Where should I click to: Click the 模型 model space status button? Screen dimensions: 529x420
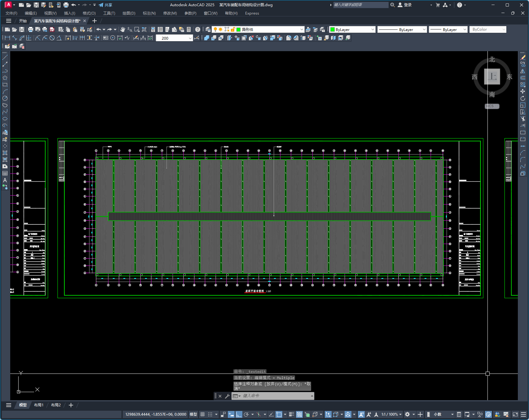click(193, 414)
